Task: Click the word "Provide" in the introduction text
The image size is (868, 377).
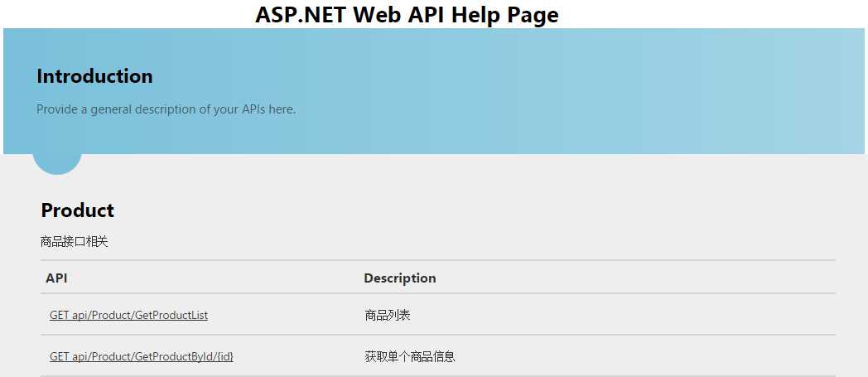Action: [57, 109]
